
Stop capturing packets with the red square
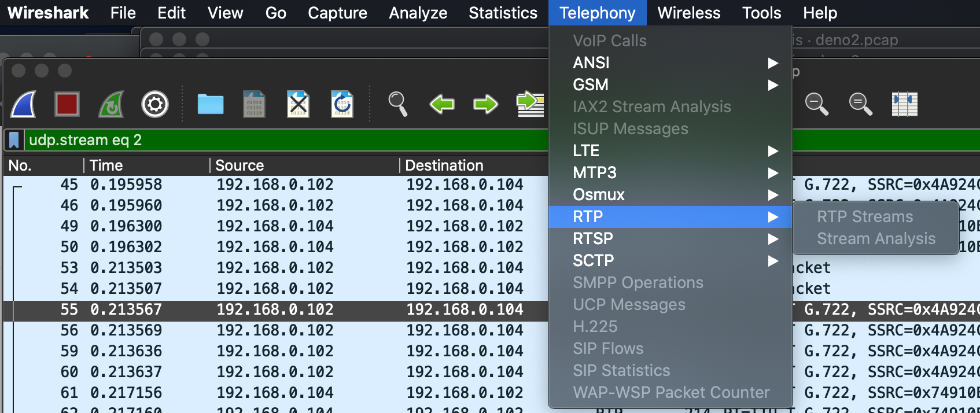pyautogui.click(x=67, y=104)
